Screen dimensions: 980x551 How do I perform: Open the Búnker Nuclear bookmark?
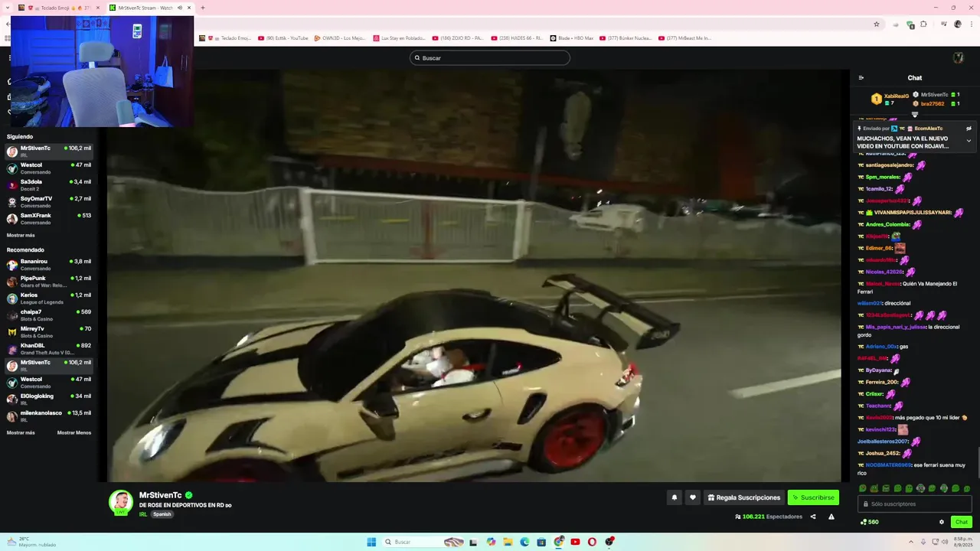626,37
